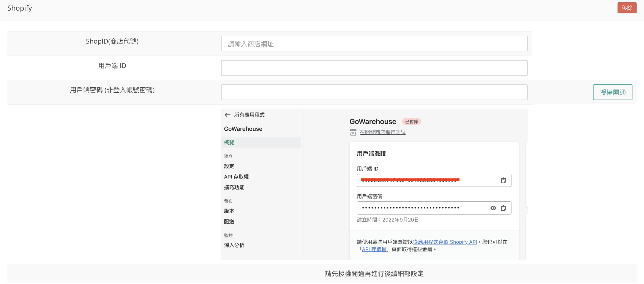Open 設定 in the sidebar menu
This screenshot has width=644, height=284.
coord(229,166)
